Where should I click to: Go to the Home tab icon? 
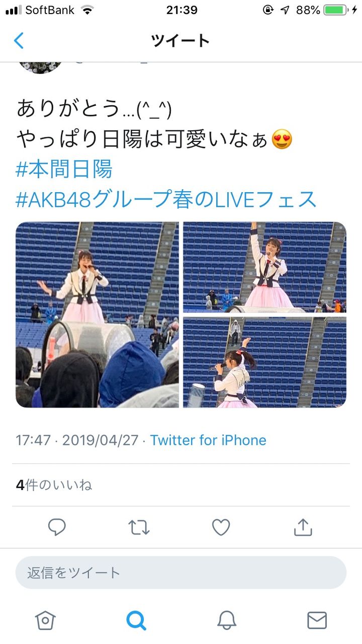[x=45, y=620]
